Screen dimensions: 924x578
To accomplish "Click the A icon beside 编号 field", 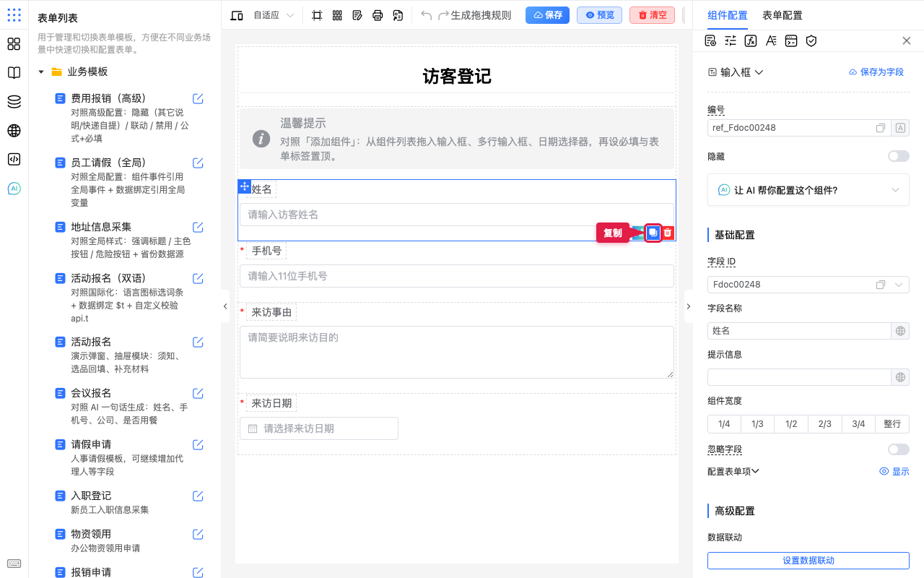I will pos(900,128).
